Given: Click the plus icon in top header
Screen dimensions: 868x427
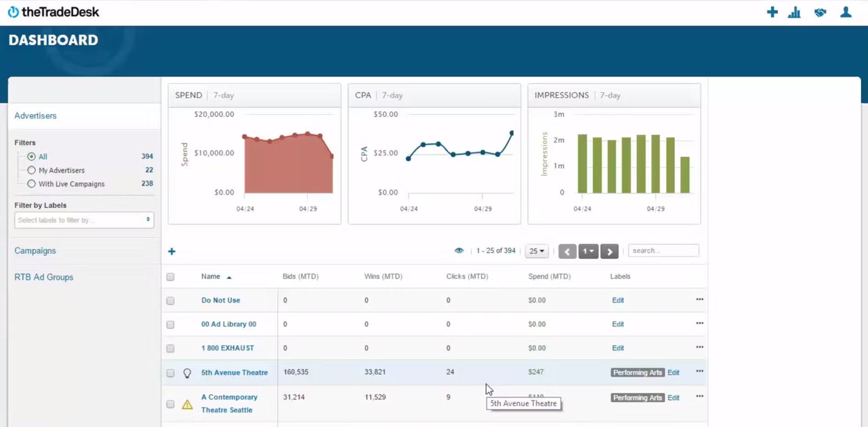Looking at the screenshot, I should pyautogui.click(x=772, y=12).
